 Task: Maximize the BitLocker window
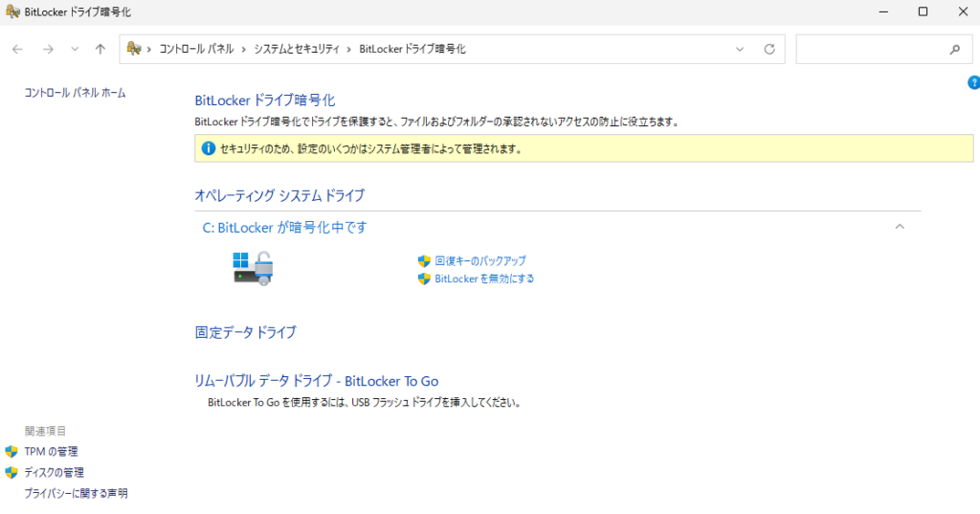[x=923, y=11]
